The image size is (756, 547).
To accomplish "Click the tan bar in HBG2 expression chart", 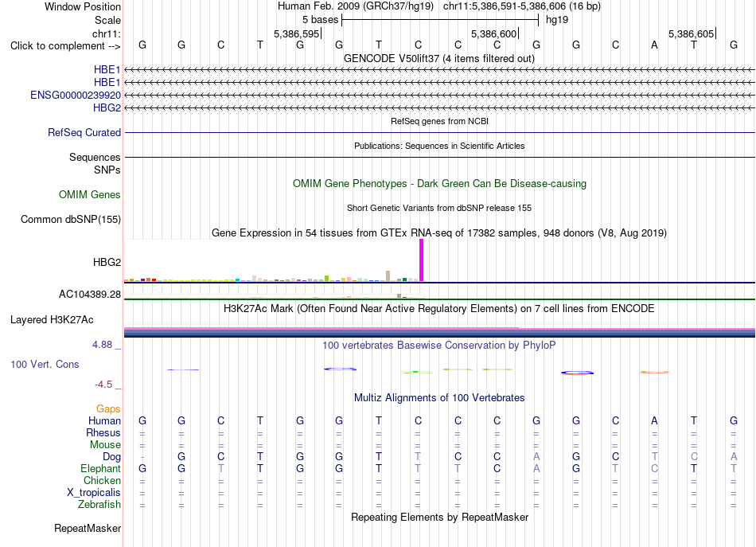I will [388, 276].
